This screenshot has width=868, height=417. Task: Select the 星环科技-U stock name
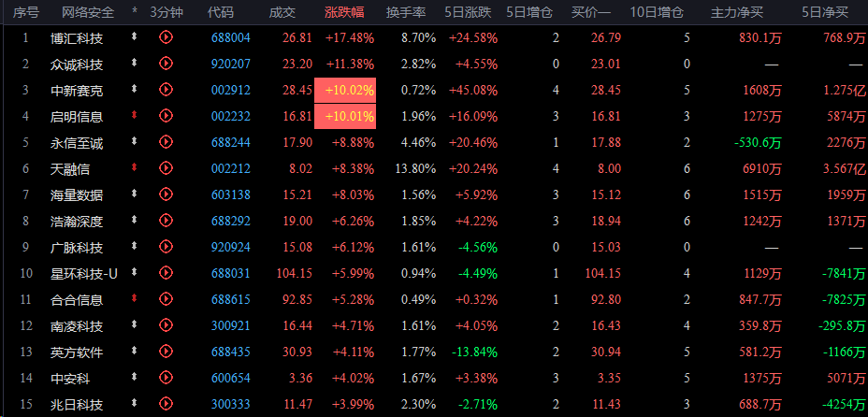tap(84, 273)
